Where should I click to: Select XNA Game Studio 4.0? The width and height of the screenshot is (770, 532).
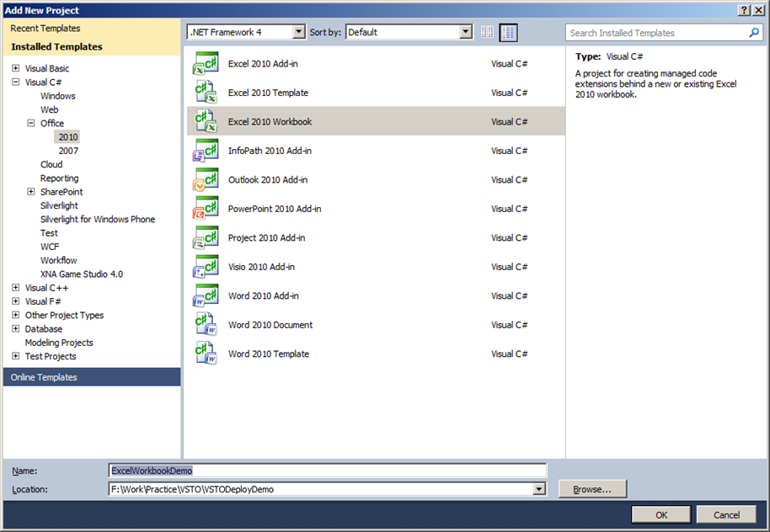click(82, 274)
